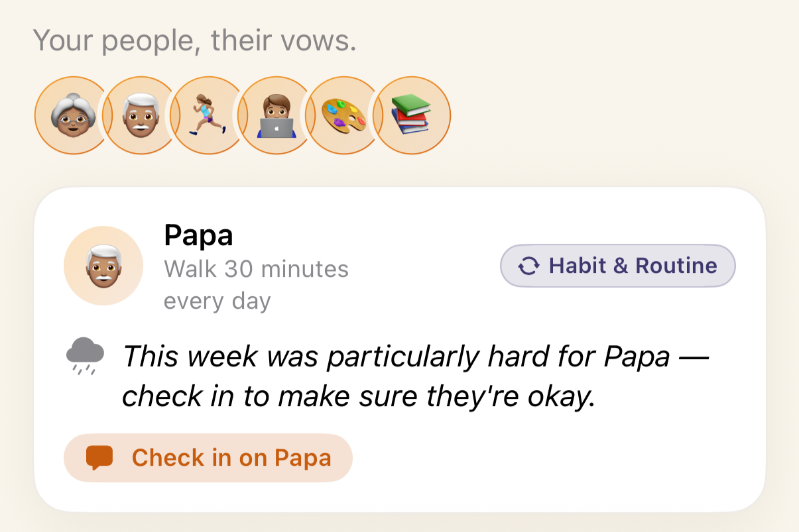Select the Walk 30 minutes vow text

(x=256, y=269)
